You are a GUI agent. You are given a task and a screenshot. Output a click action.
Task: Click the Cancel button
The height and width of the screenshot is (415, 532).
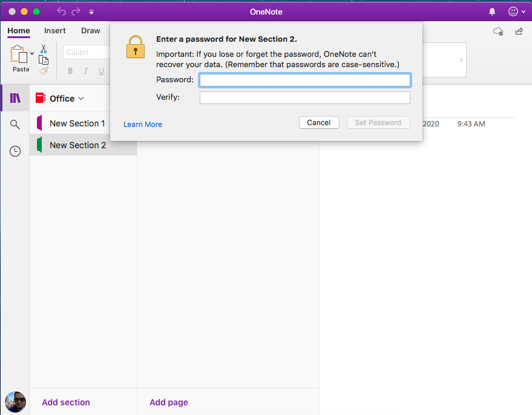pos(319,122)
